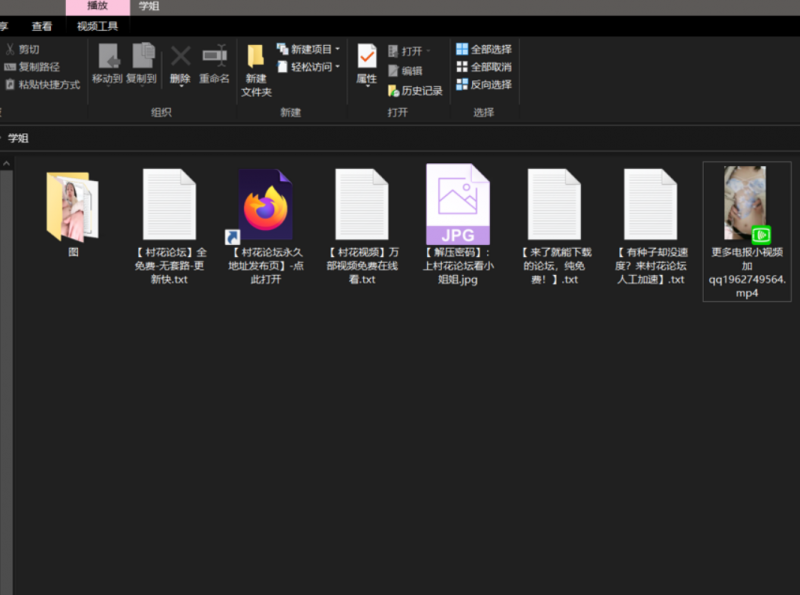Expand the 打开 dropdown arrow
Image resolution: width=800 pixels, height=595 pixels.
[428, 51]
